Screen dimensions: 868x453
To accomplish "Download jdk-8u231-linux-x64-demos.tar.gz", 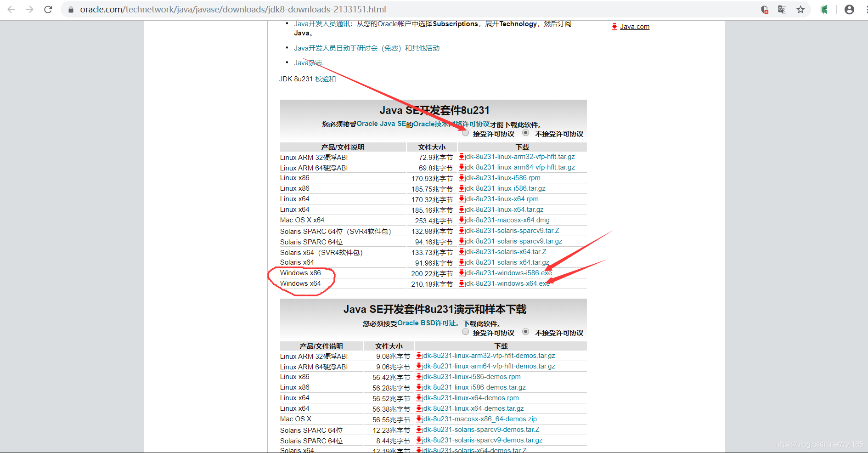I will coord(473,408).
